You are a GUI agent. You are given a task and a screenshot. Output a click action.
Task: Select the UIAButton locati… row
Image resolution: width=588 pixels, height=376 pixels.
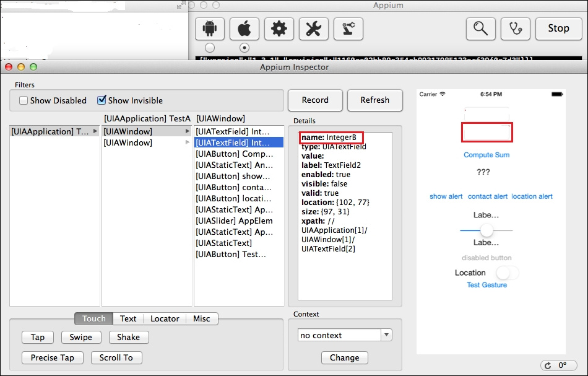click(x=239, y=198)
